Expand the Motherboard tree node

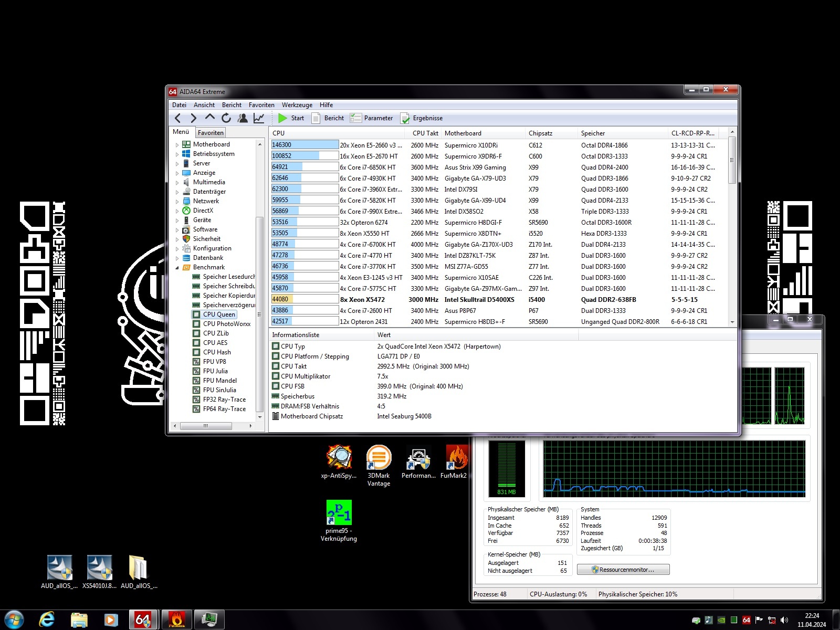click(x=177, y=144)
